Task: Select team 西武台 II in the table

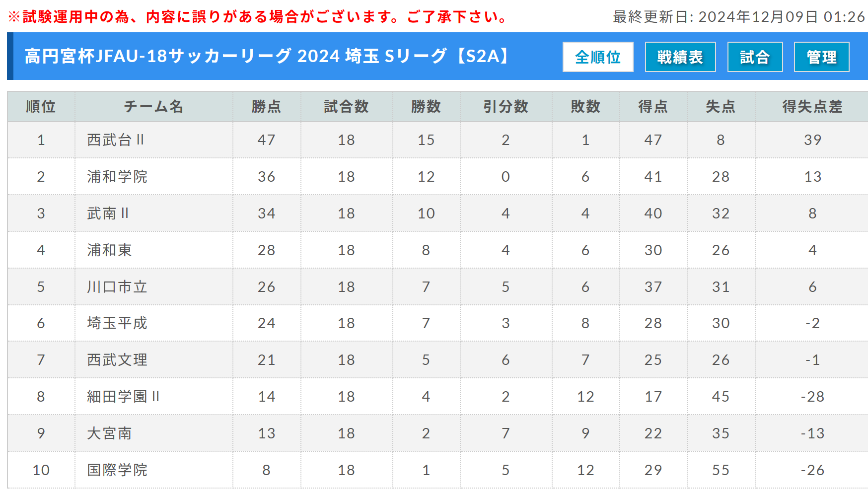Action: pyautogui.click(x=116, y=140)
